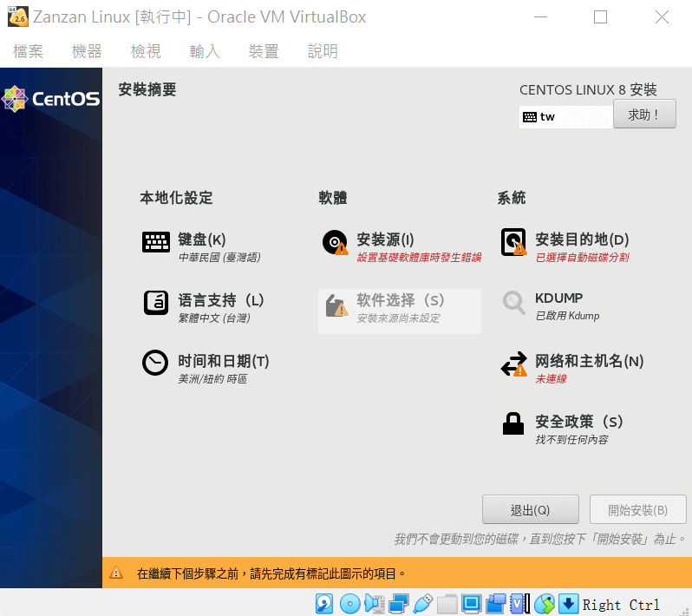
Task: Click the video recording status icon
Action: pos(496,604)
